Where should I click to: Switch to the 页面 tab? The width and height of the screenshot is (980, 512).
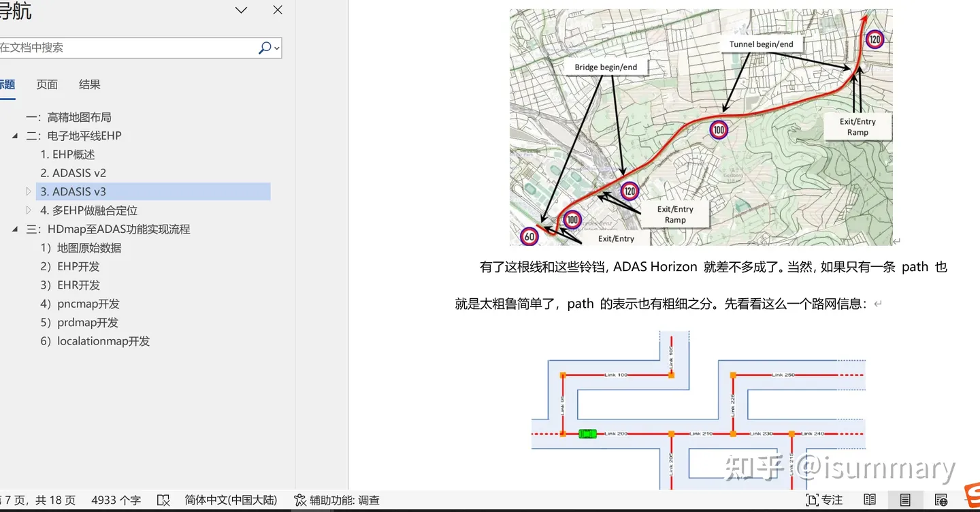coord(46,84)
